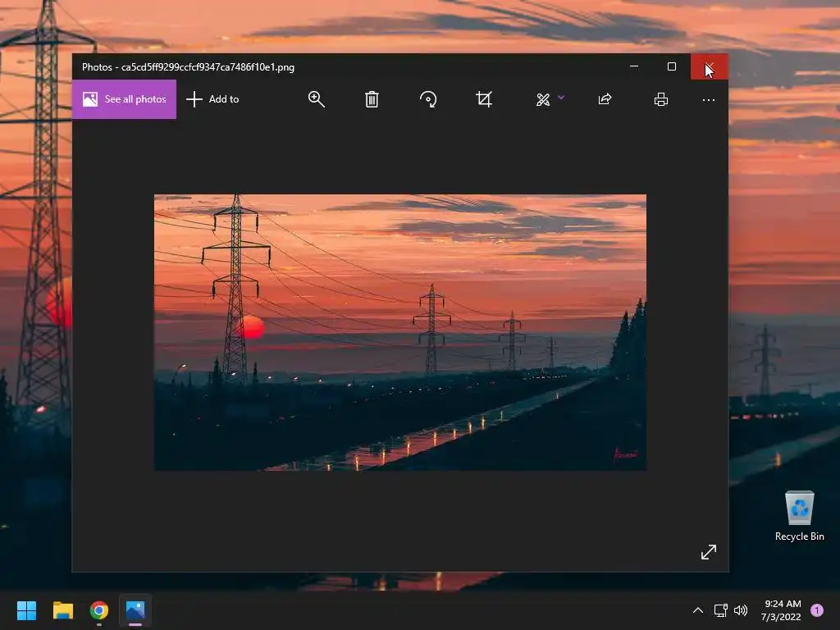Open the notification badge in the tray

817,610
